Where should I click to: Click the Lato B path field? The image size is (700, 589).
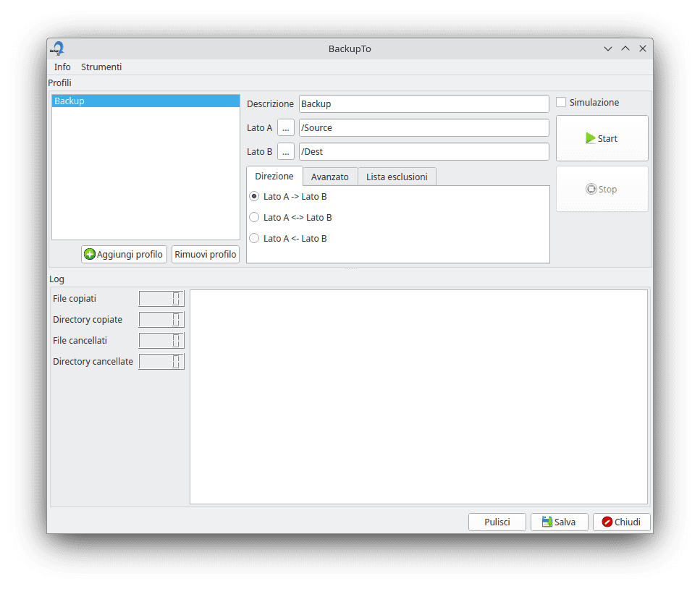(423, 152)
